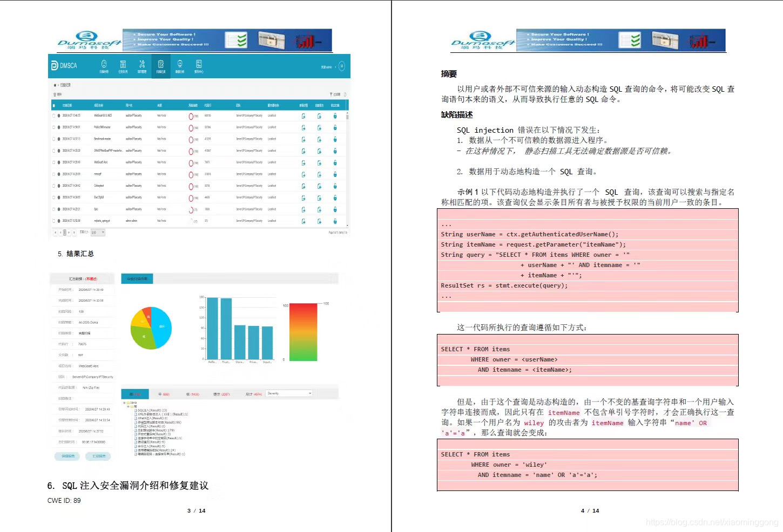View results icon for the WebGoat-8.0.0.M25 row
Screen dimensions: 783x532
click(x=303, y=116)
